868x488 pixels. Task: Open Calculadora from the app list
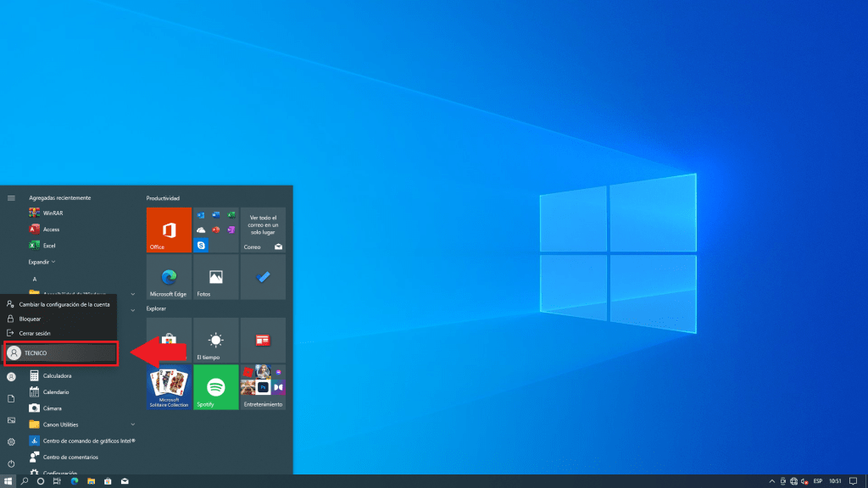(x=57, y=375)
